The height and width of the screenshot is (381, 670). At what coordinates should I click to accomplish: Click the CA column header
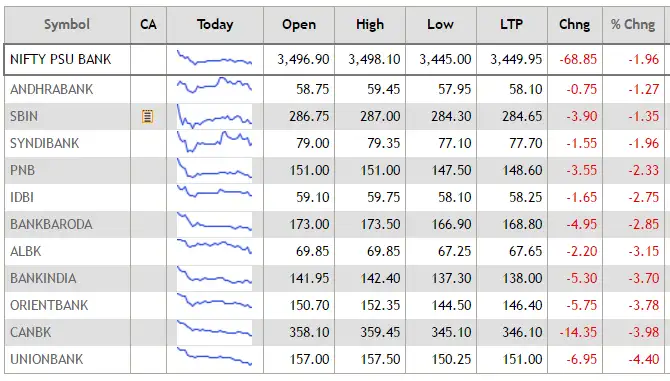(x=148, y=24)
